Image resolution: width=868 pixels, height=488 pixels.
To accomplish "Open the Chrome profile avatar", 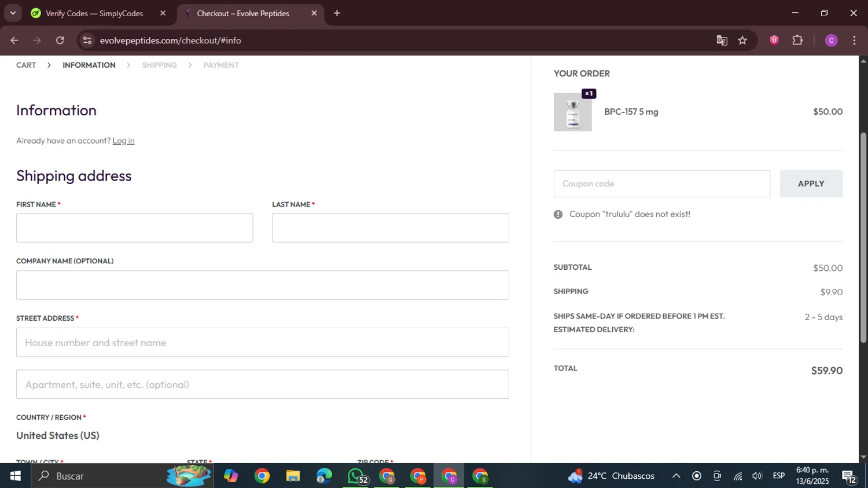I will 831,41.
